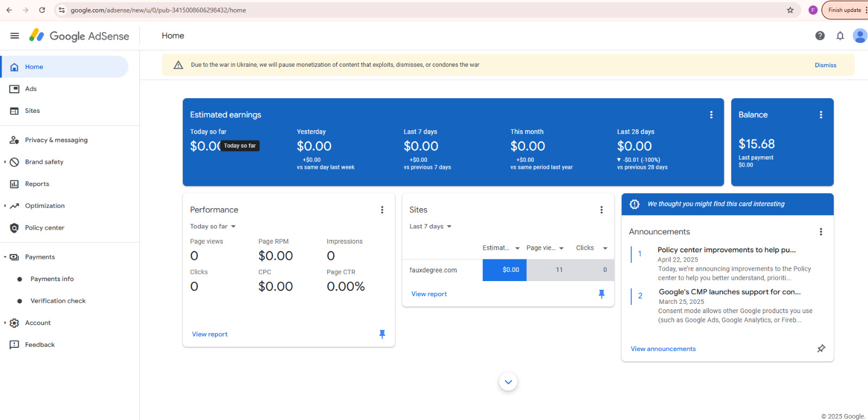This screenshot has height=420, width=868.
Task: Bookmark this page with the star icon
Action: [x=790, y=10]
